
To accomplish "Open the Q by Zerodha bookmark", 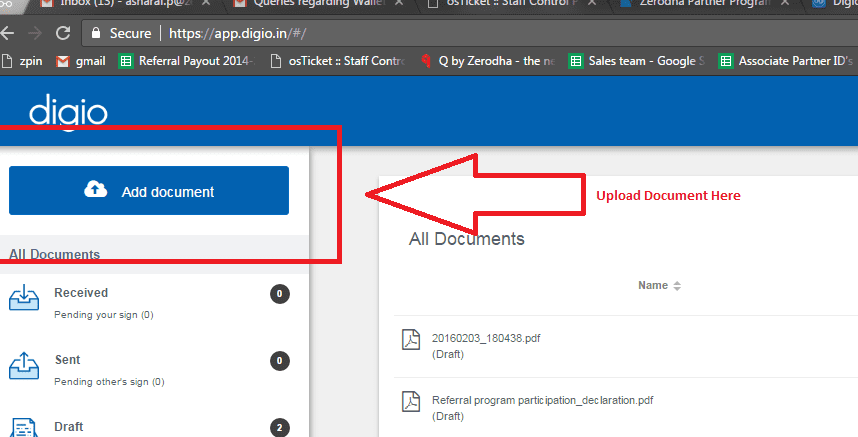I will coord(488,61).
